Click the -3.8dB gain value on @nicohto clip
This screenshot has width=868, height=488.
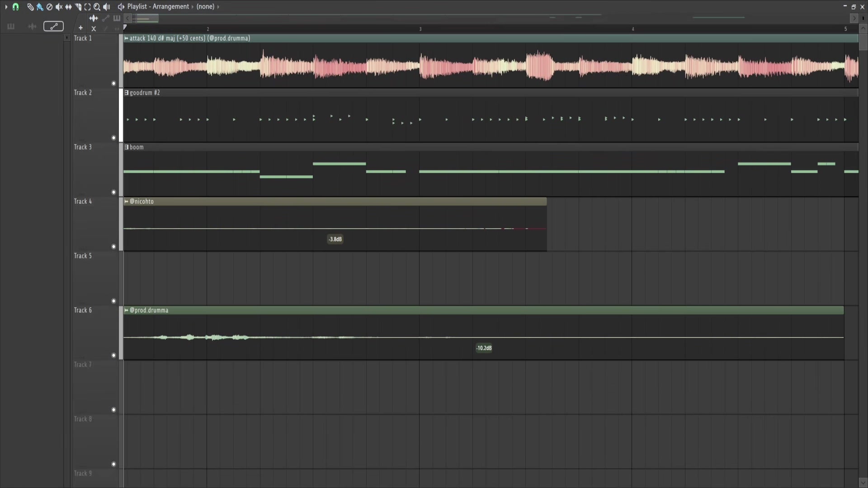click(335, 239)
